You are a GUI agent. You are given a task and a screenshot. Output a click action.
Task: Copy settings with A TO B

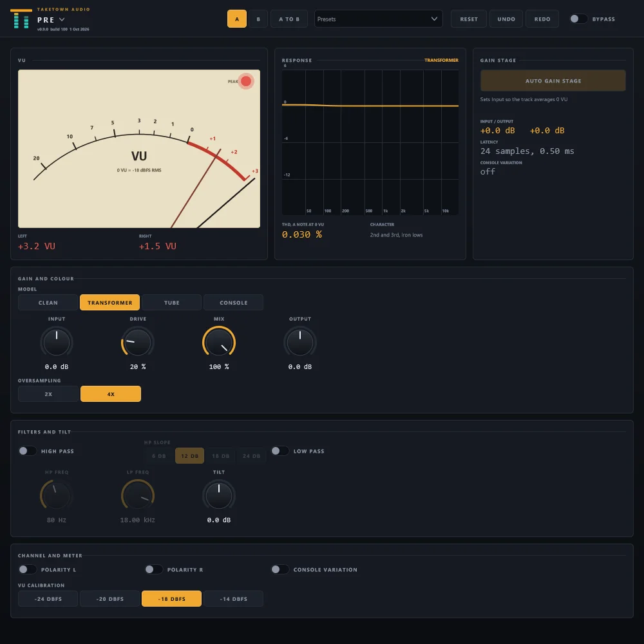tap(289, 19)
